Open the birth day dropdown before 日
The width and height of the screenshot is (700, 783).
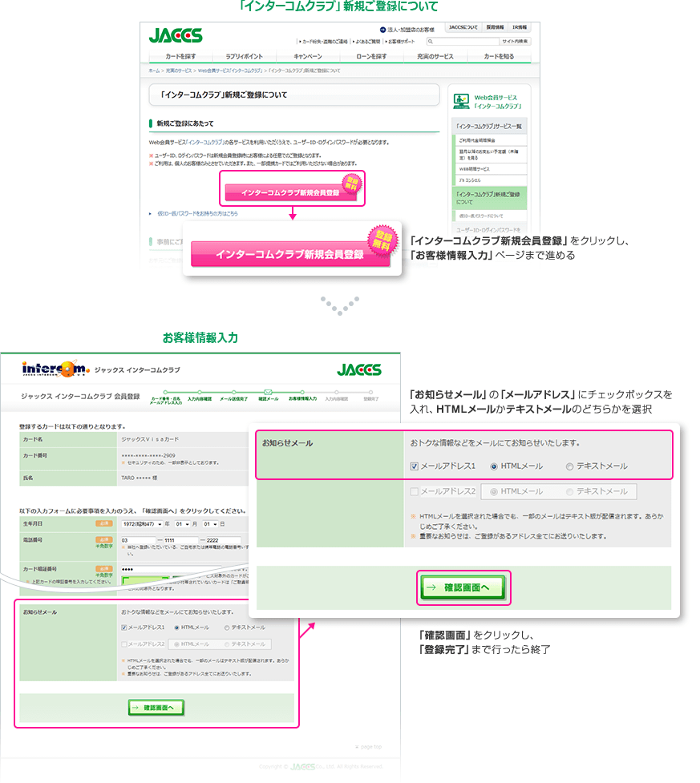210,524
